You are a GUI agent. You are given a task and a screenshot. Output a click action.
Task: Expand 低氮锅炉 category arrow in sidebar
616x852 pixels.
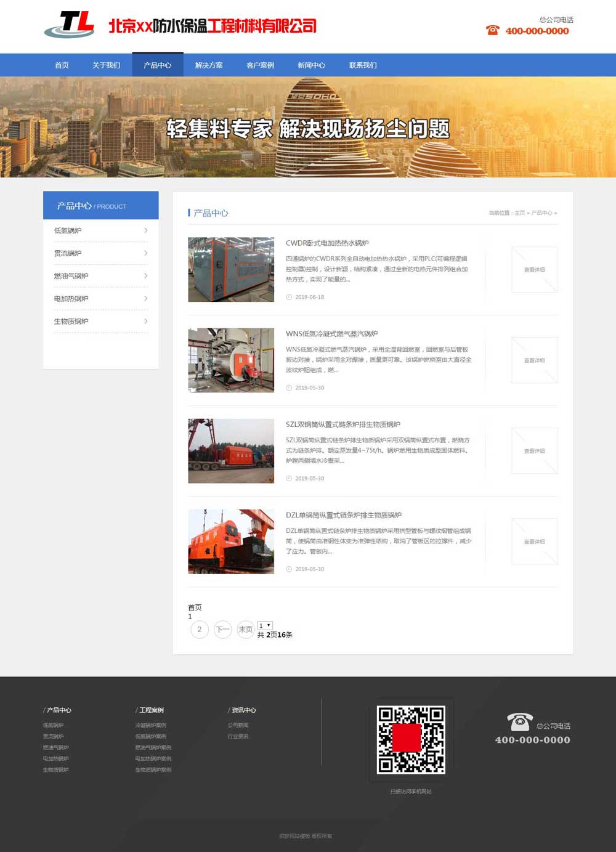coord(146,230)
